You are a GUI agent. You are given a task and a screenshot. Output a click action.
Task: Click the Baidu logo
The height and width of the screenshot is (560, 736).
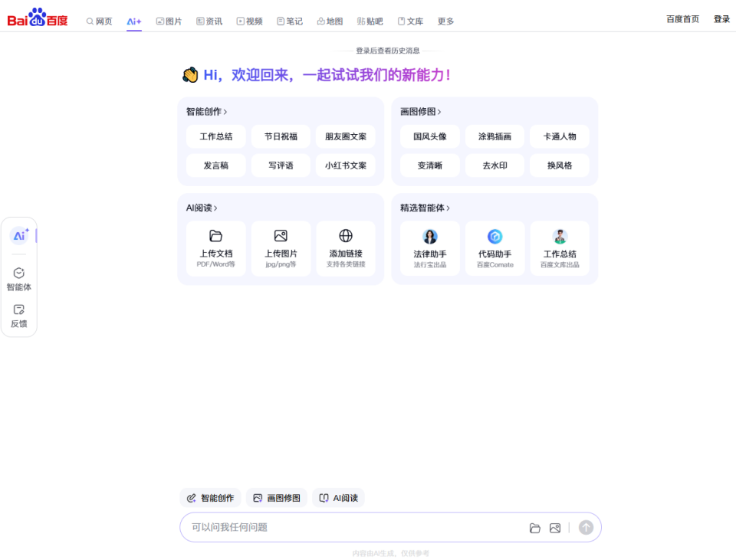(x=38, y=18)
